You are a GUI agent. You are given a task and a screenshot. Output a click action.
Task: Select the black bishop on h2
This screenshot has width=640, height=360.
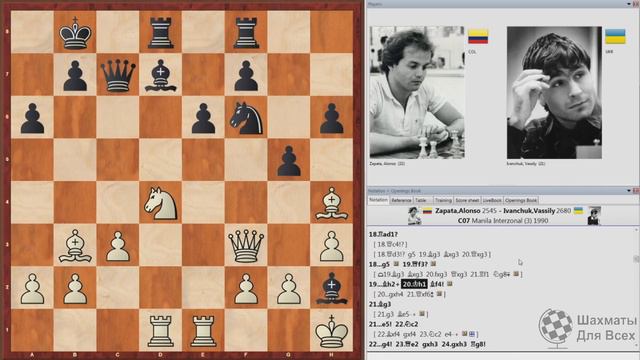331,289
